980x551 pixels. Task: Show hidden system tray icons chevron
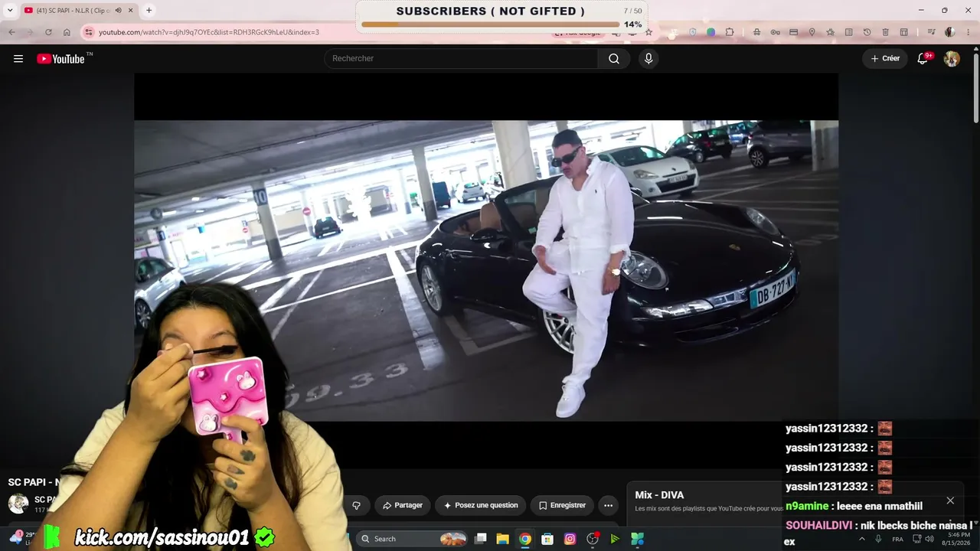click(x=862, y=539)
